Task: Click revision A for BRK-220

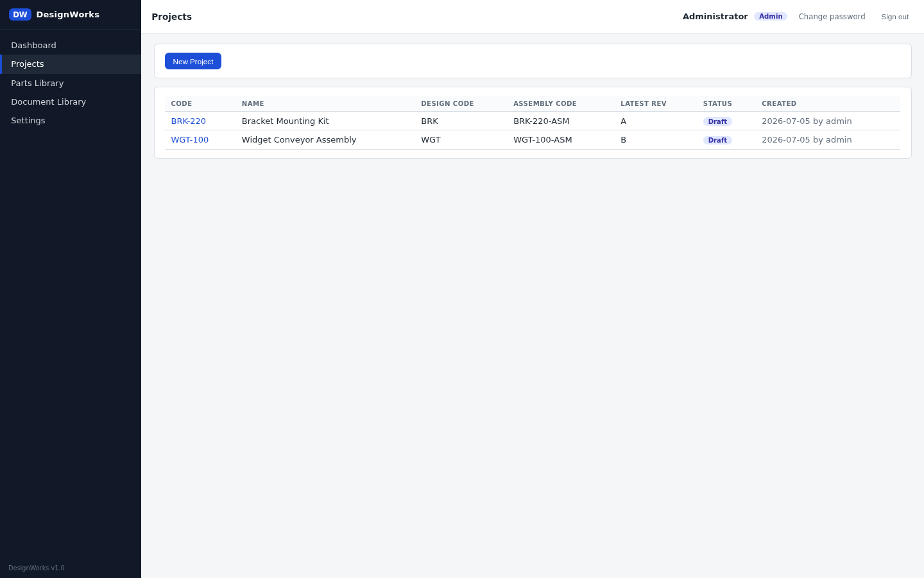Action: (x=623, y=121)
